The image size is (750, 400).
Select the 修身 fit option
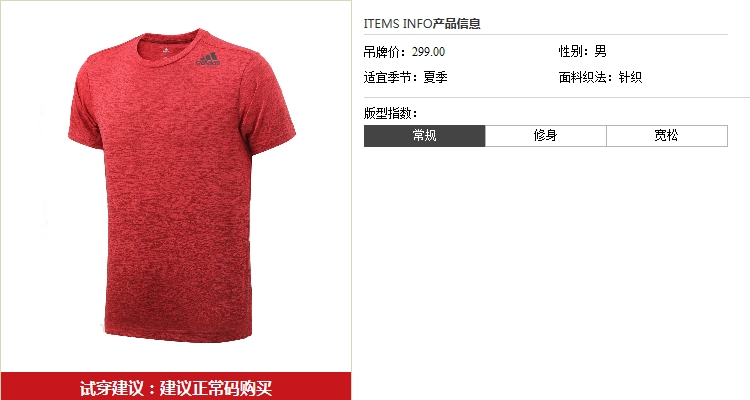(x=546, y=136)
